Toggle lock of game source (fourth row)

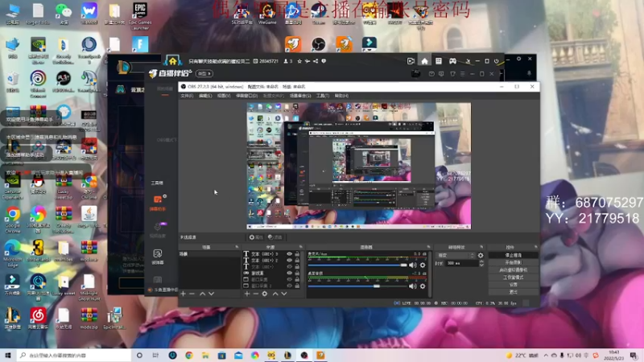(297, 273)
